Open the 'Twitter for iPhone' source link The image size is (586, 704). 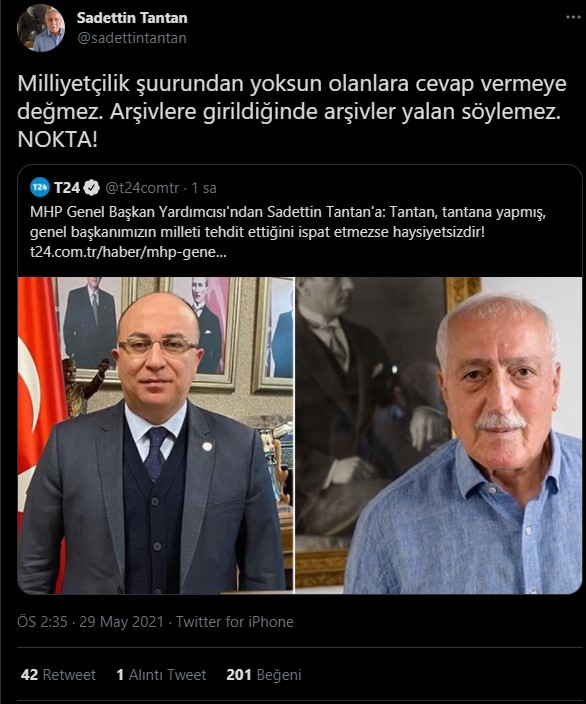point(234,622)
